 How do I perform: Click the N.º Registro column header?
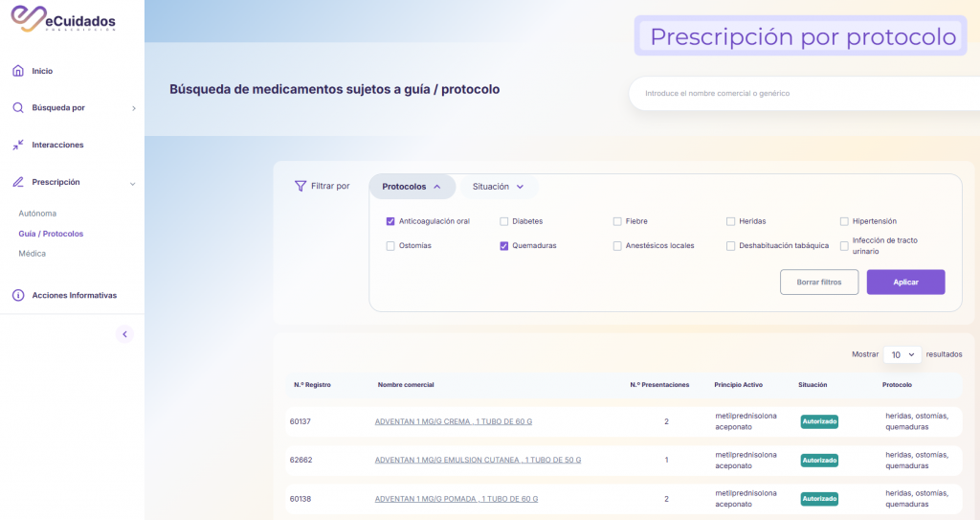(x=312, y=385)
